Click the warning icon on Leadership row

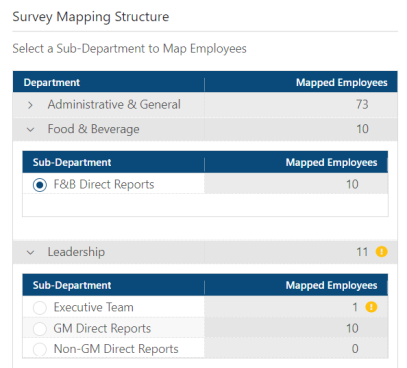point(381,251)
